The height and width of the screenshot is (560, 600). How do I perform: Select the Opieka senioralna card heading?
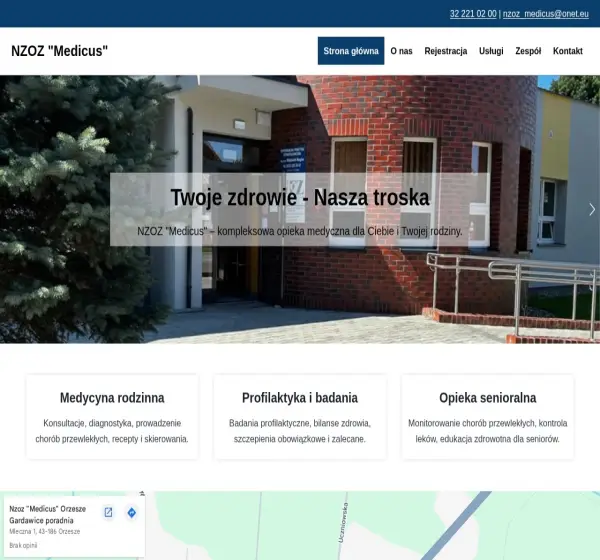click(x=488, y=398)
